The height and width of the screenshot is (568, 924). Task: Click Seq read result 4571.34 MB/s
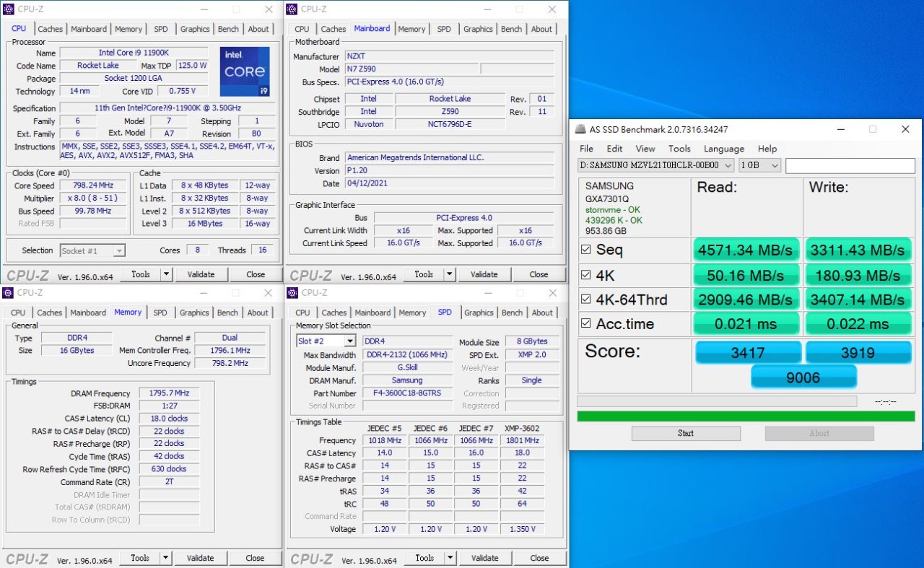pyautogui.click(x=746, y=250)
